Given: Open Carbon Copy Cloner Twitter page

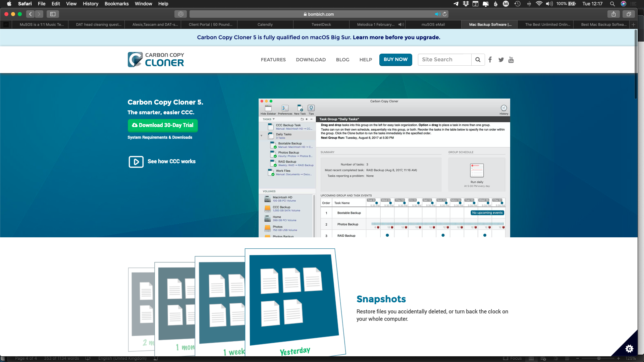Looking at the screenshot, I should pyautogui.click(x=501, y=60).
